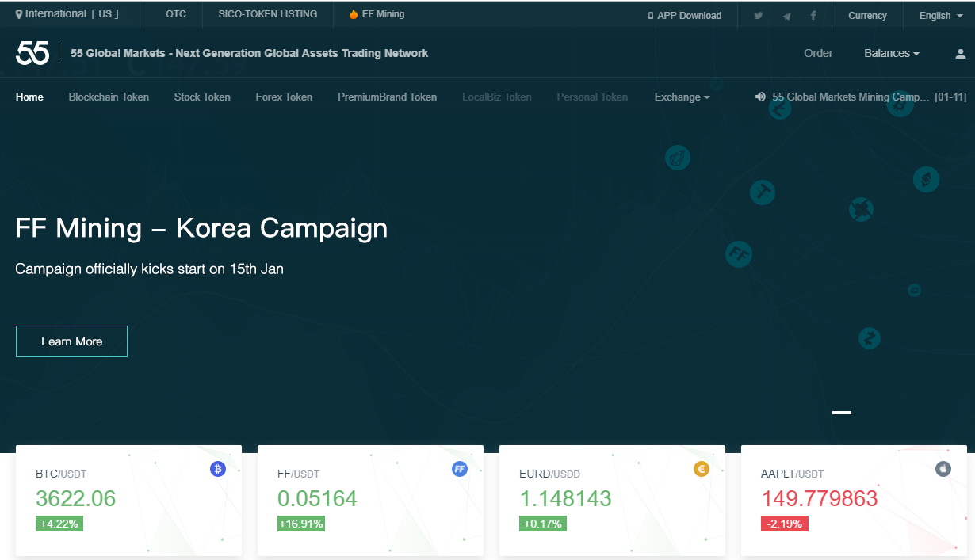The width and height of the screenshot is (975, 560).
Task: Open the EURD/USDD market card
Action: (x=612, y=501)
